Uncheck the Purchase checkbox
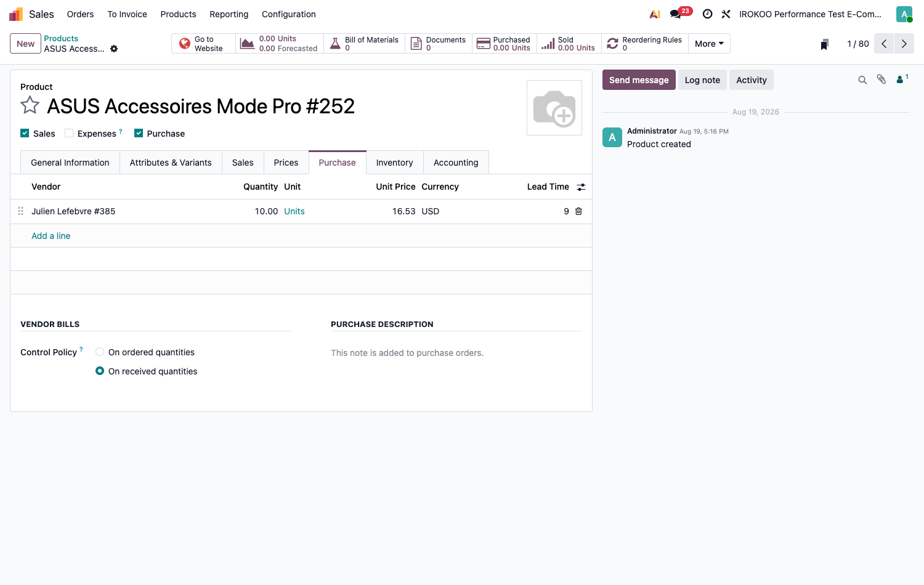 tap(139, 133)
